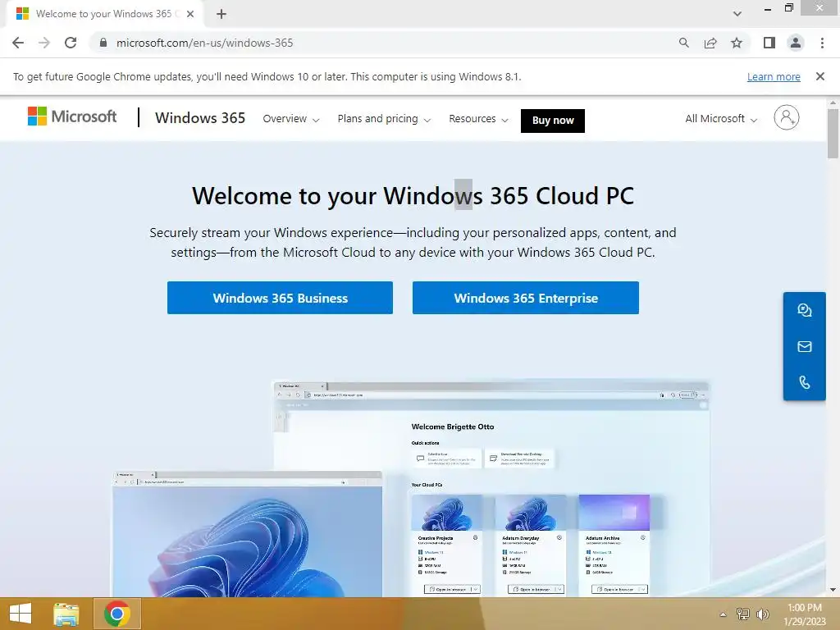Click the Buy now button
The image size is (840, 630).
pyautogui.click(x=553, y=121)
